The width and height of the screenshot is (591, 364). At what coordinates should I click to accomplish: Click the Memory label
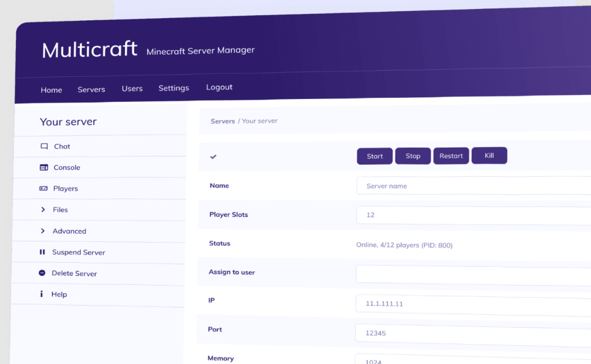pyautogui.click(x=221, y=358)
